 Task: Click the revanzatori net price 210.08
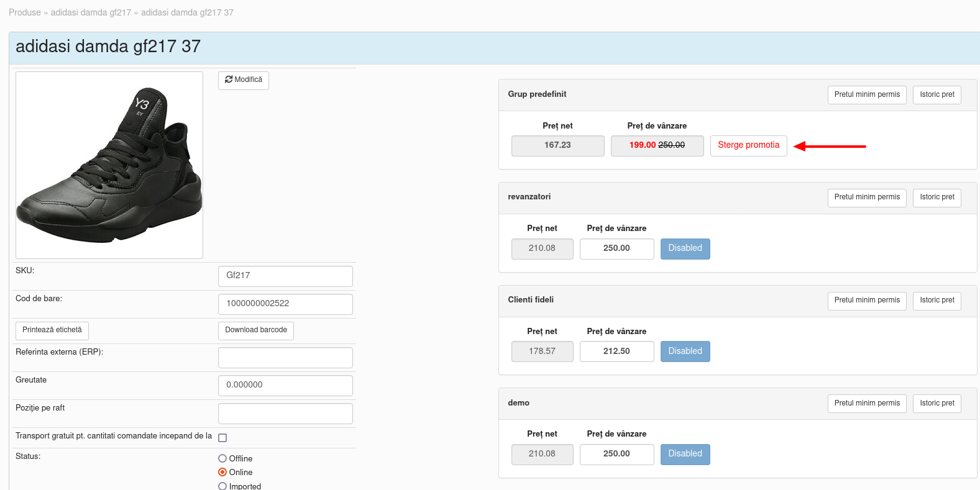click(x=542, y=248)
